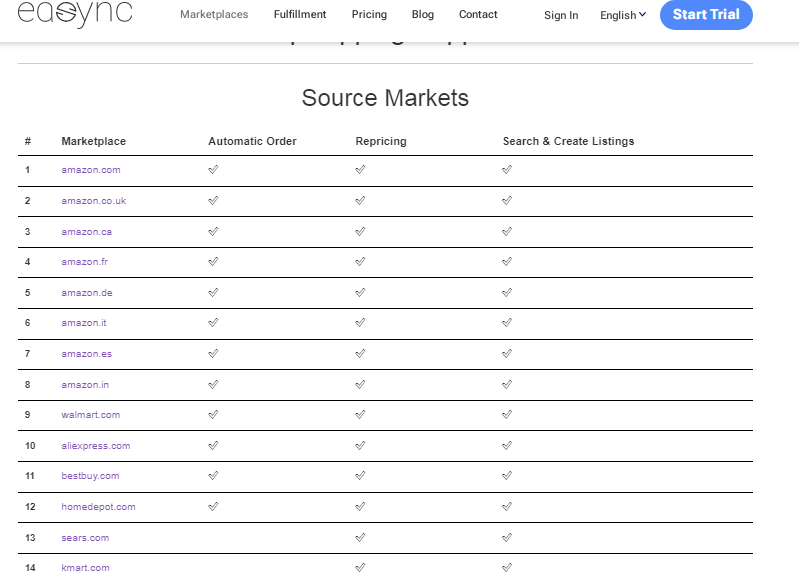Click the Automatic Order checkmark for amazon.co.uk

[x=214, y=200]
